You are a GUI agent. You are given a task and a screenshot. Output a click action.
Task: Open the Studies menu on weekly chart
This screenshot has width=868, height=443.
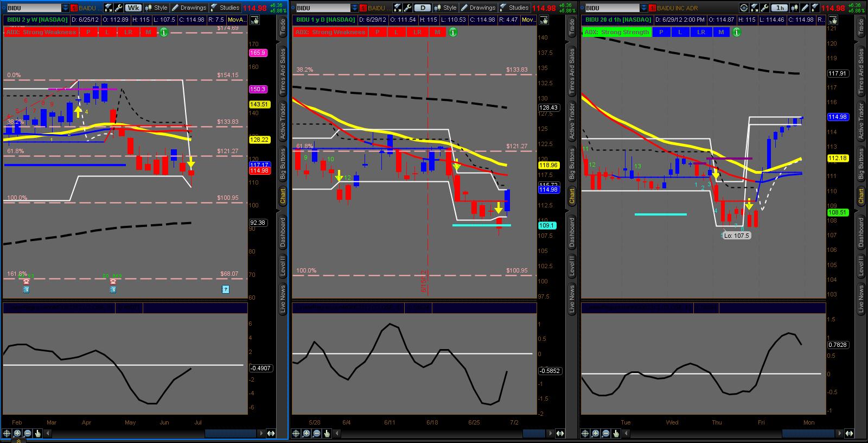225,8
